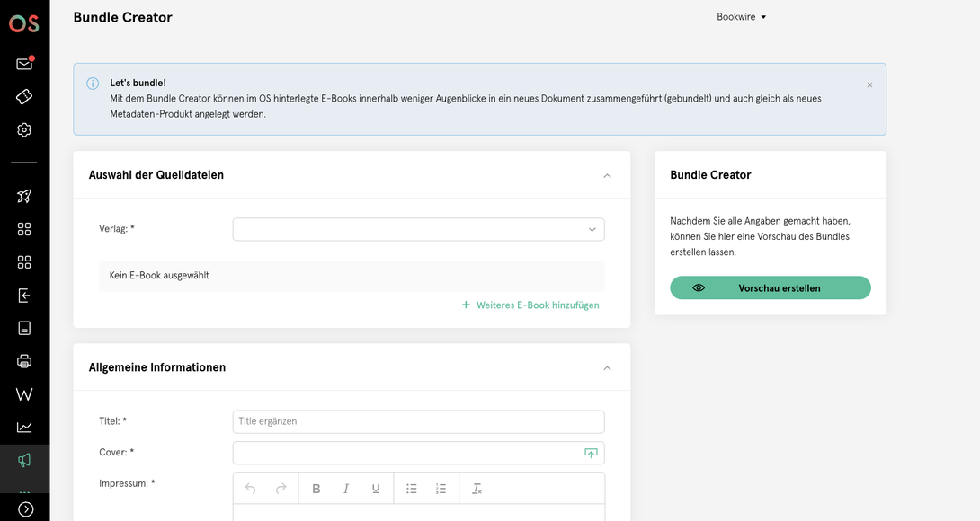Select the highlighted megaphone icon in the sidebar
Image resolution: width=980 pixels, height=521 pixels.
click(x=23, y=460)
